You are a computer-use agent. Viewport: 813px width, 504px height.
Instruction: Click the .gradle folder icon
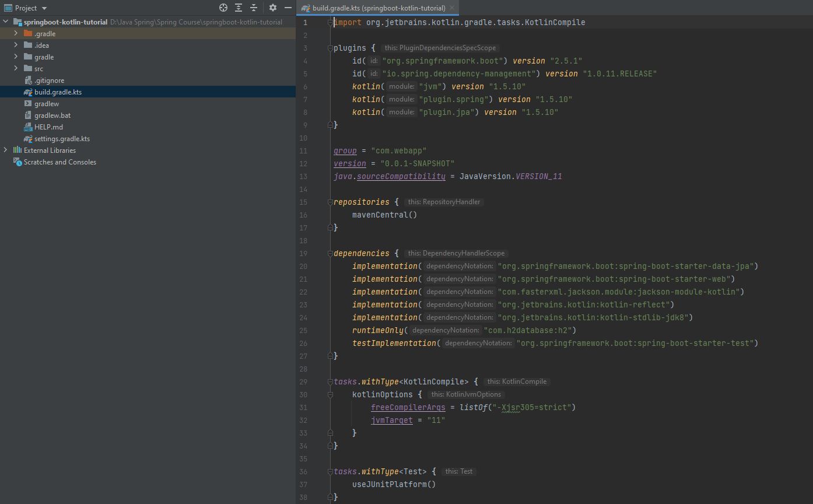28,34
